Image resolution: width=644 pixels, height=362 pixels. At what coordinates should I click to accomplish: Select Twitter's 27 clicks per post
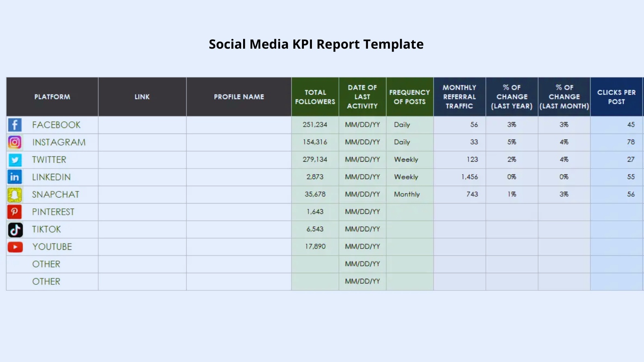coord(617,160)
